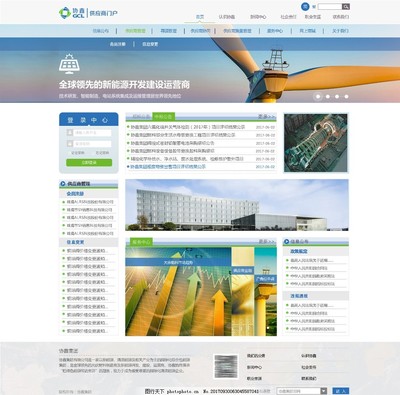The width and height of the screenshot is (400, 395).
Task: Click the QR code in the footer
Action: point(226,366)
